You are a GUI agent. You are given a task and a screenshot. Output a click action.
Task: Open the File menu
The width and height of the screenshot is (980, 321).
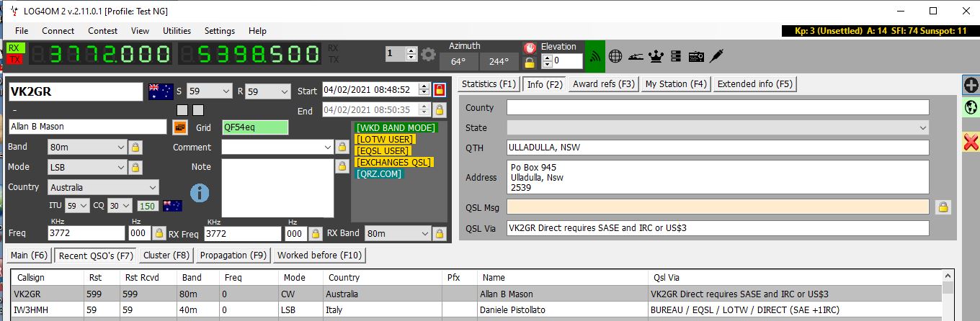tap(22, 31)
